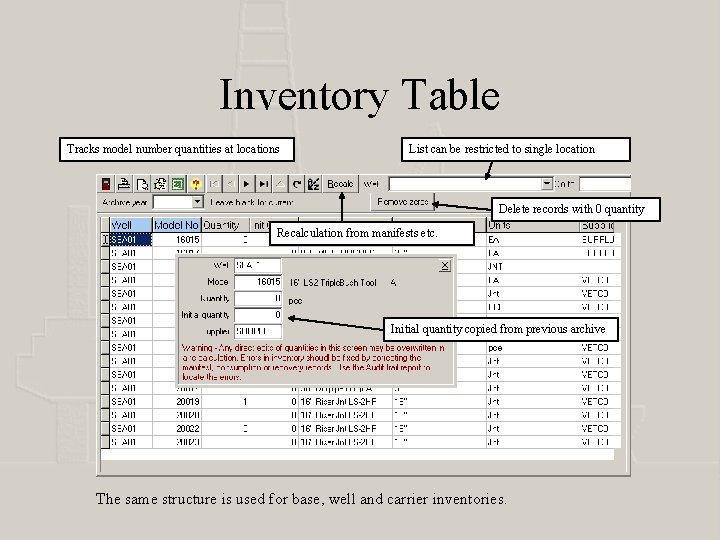Screen dimensions: 720x540
Task: Click the Model No column header
Action: (177, 225)
